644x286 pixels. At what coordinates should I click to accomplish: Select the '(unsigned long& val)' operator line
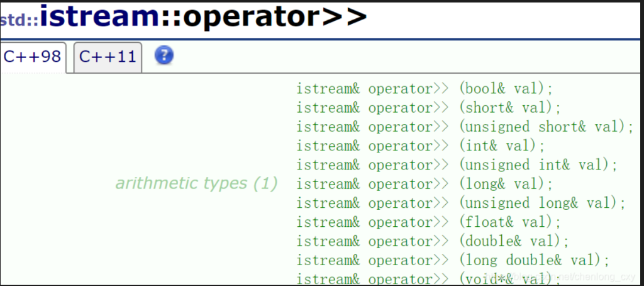(461, 203)
